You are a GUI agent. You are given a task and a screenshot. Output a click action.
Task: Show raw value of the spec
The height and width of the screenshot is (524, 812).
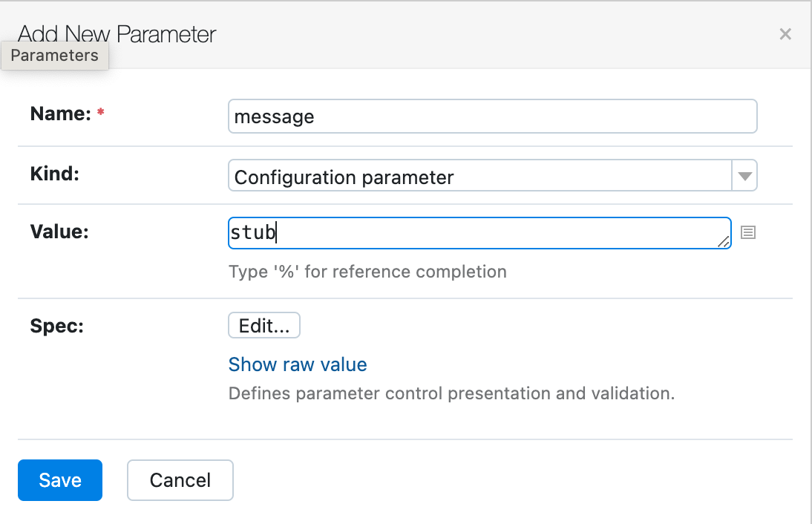pos(298,364)
